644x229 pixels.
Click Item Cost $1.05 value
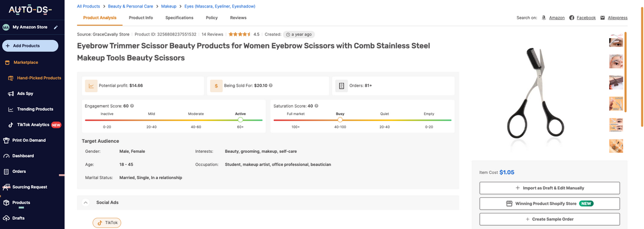pos(507,172)
